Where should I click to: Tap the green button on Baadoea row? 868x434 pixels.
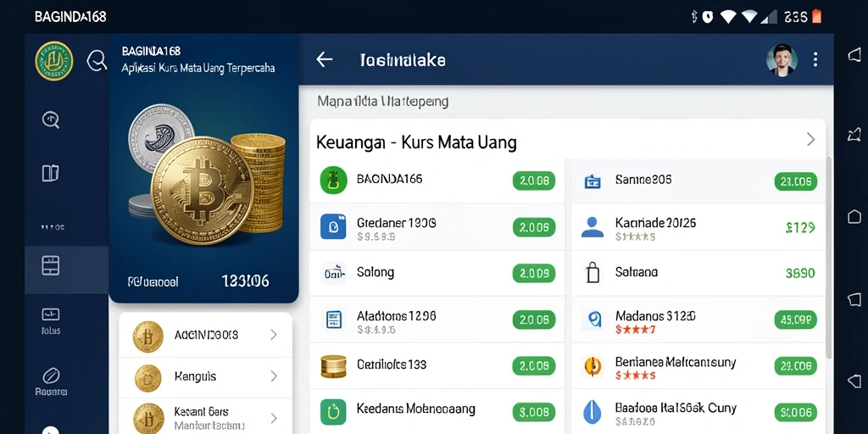(795, 413)
